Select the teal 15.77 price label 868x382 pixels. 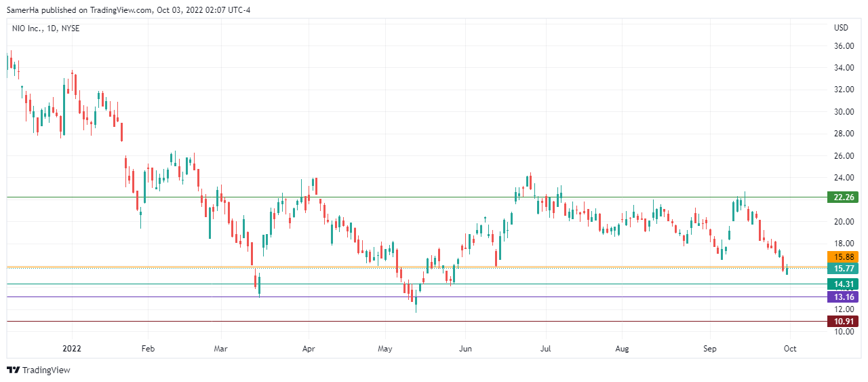point(843,269)
